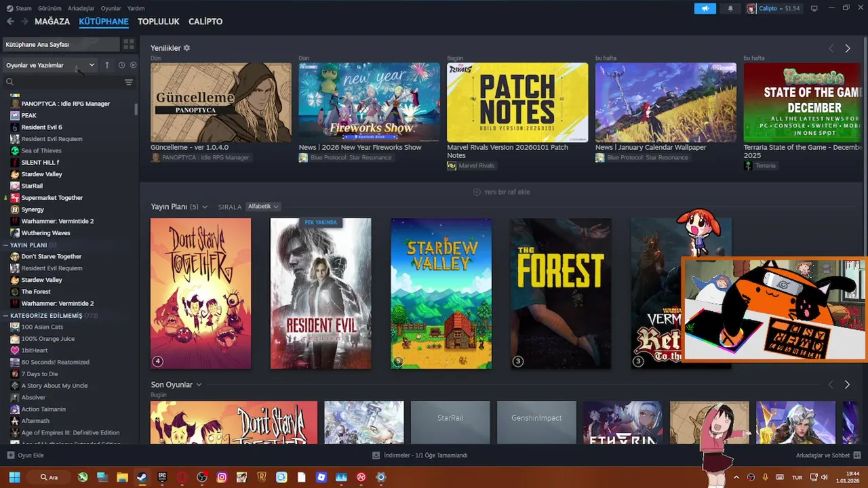Viewport: 868px width, 488px height.
Task: Collapse KATEGORİZE EDİLMEMİŞ sidebar category
Action: [5, 316]
